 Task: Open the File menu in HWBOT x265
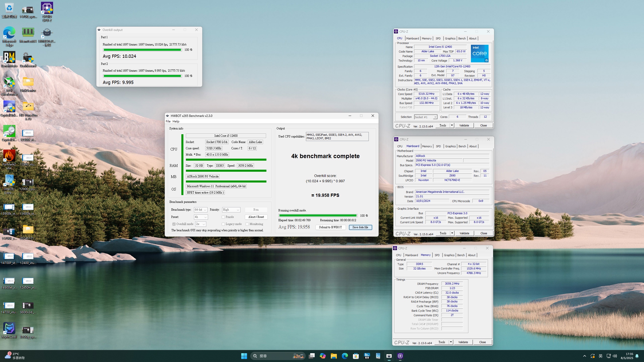168,121
